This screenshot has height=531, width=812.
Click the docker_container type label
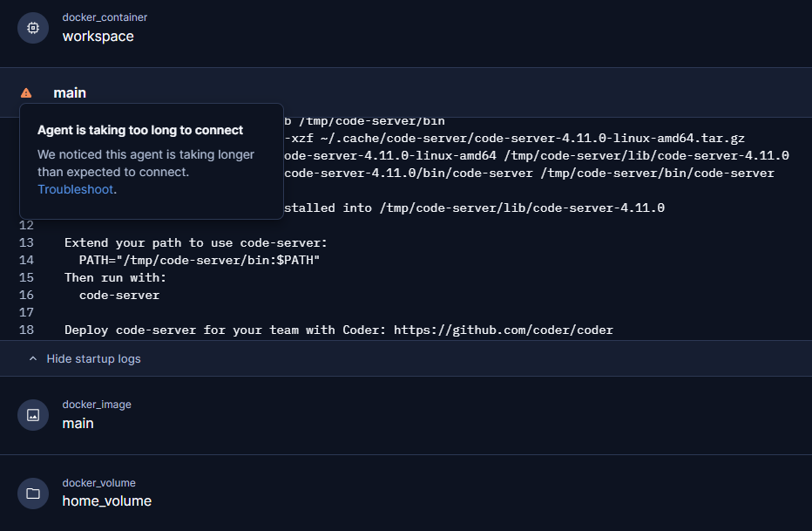tap(105, 17)
